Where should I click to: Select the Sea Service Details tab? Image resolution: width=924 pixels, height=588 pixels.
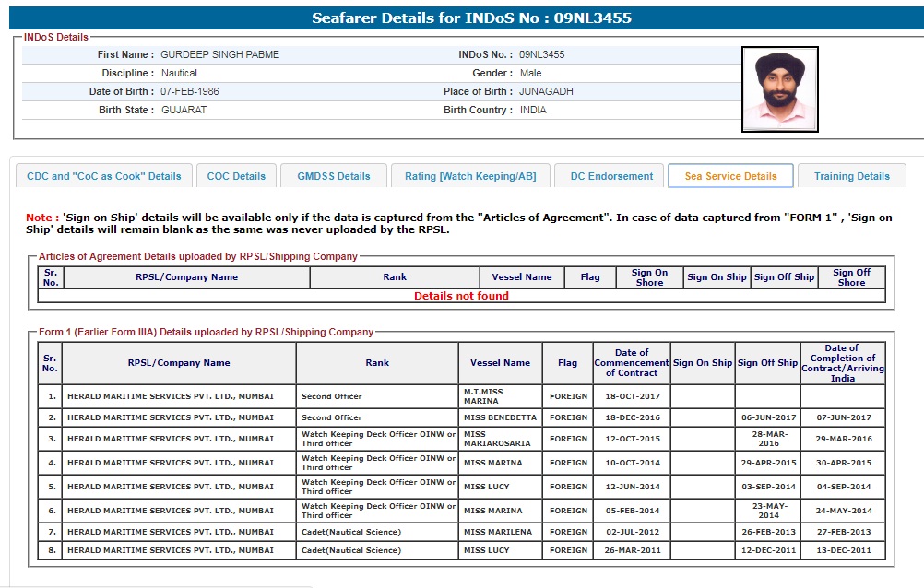[730, 176]
